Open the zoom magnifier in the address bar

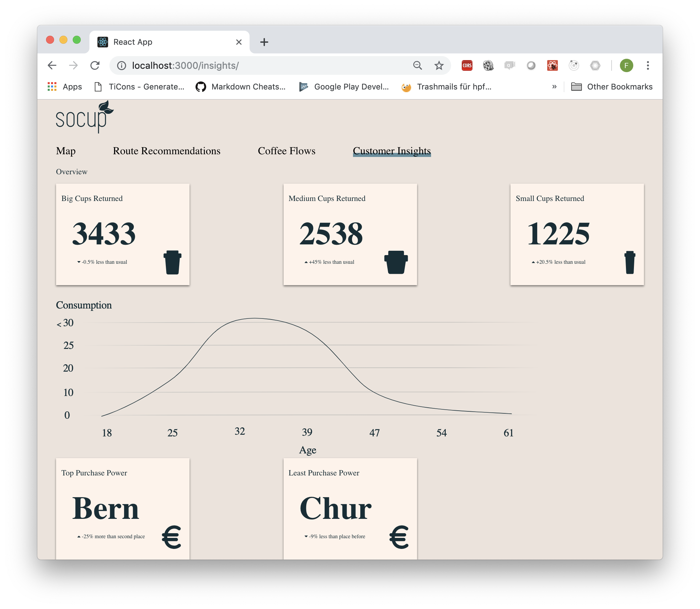[417, 65]
